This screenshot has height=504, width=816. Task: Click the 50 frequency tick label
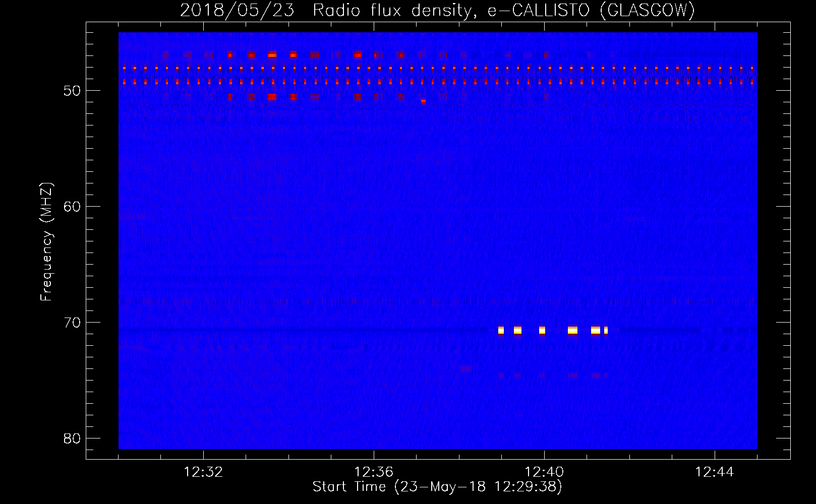pos(72,91)
